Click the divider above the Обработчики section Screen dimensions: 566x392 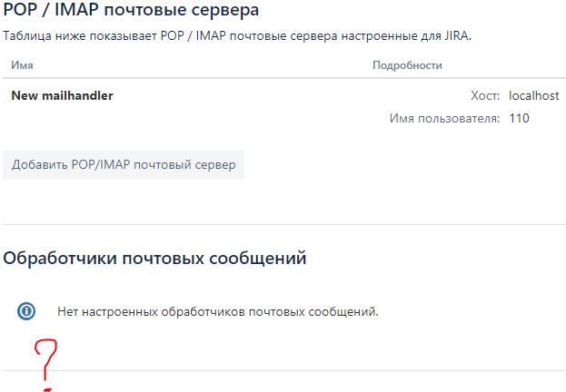284,224
